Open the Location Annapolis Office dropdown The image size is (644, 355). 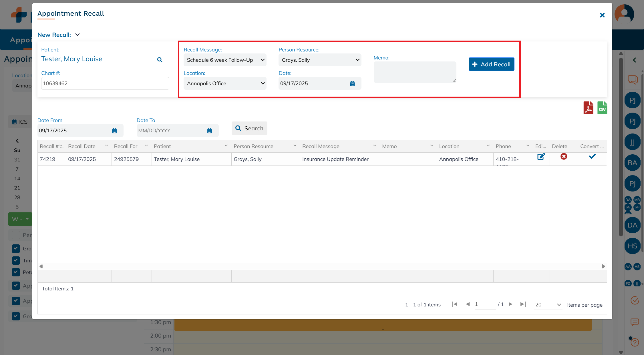click(225, 83)
